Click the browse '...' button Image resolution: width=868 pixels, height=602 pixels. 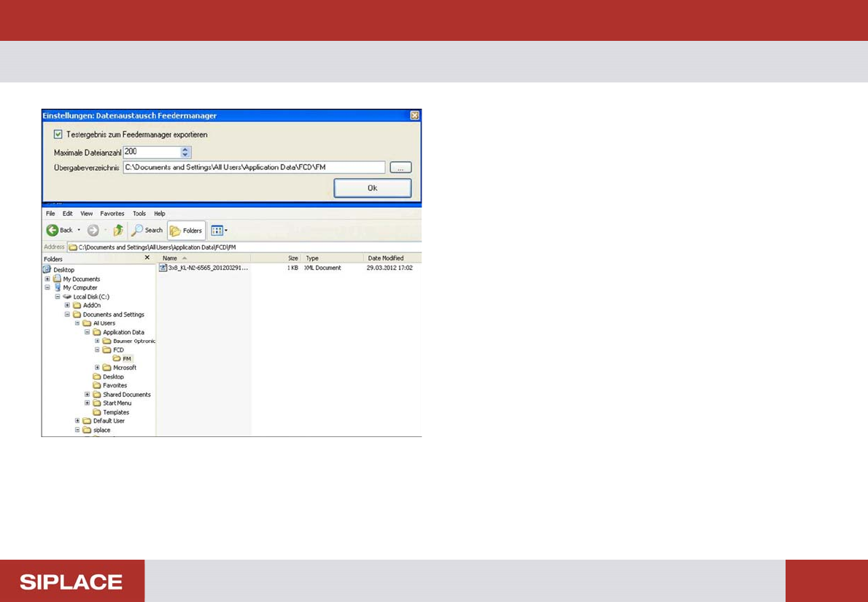click(400, 167)
